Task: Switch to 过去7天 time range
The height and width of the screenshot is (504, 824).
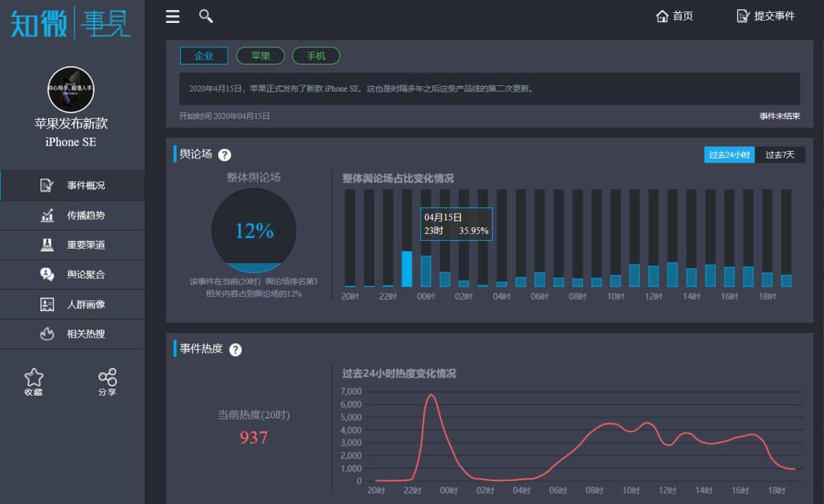Action: click(780, 155)
